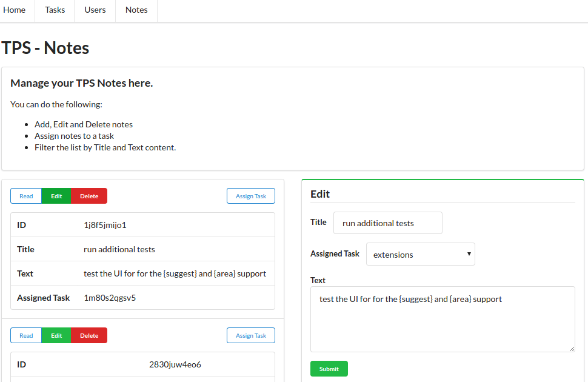
Task: Submit the Edit note form
Action: click(x=329, y=369)
